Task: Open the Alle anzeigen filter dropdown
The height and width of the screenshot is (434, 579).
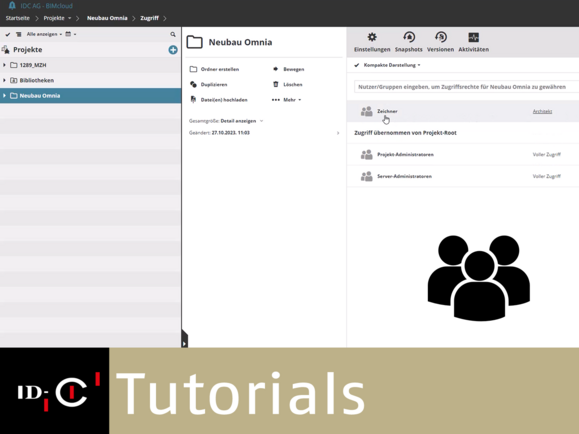Action: point(44,34)
